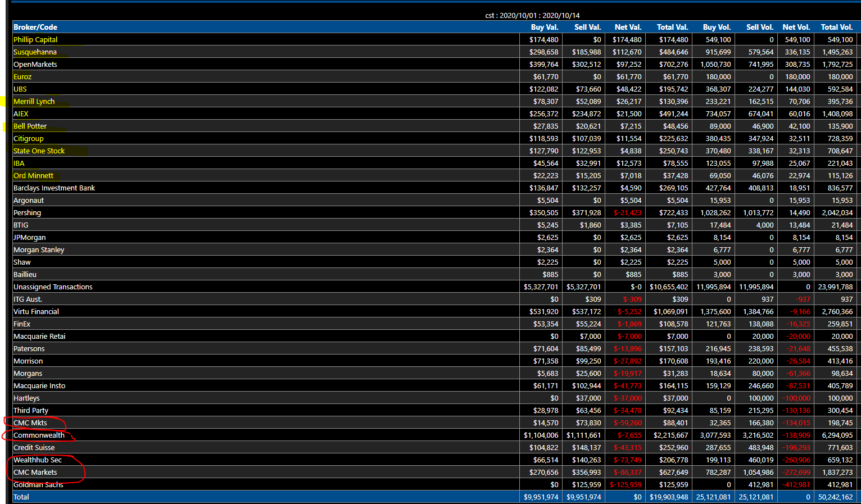Click CMC Markets net volume -272,699

(x=796, y=472)
